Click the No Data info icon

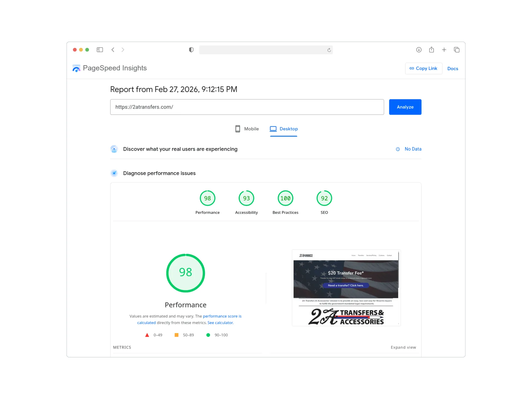(x=398, y=149)
